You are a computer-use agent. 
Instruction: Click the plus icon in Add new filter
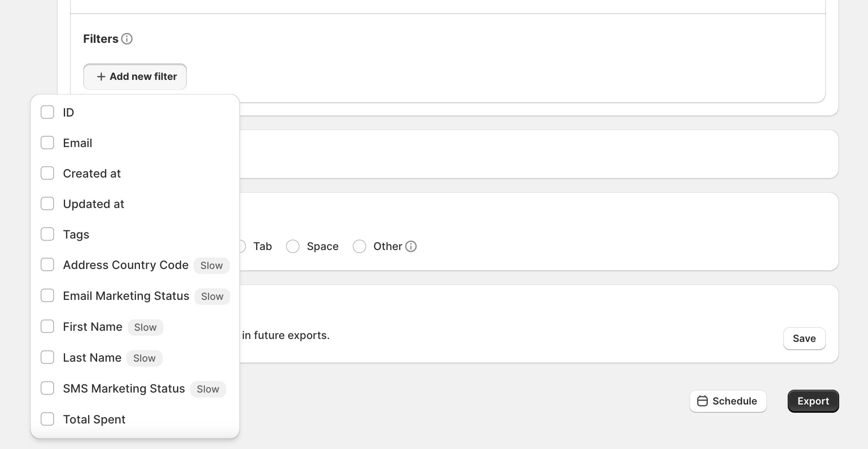[101, 77]
